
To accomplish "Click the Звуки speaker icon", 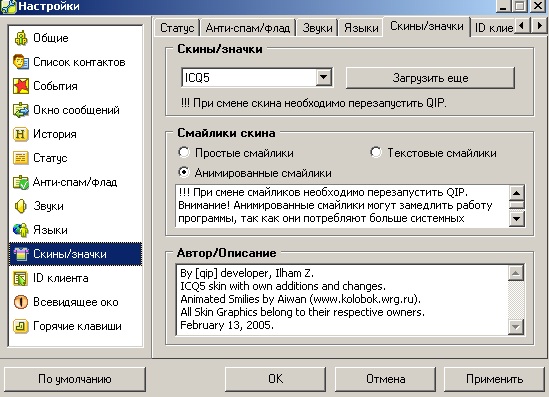I will 21,206.
